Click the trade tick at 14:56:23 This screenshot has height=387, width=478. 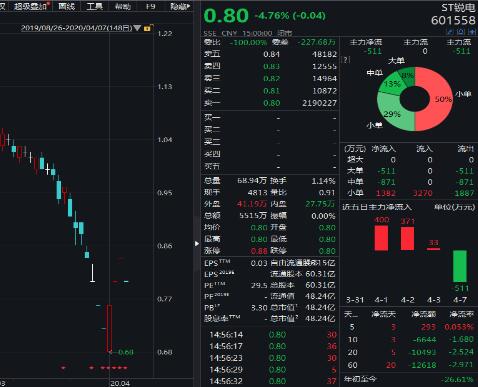pyautogui.click(x=273, y=358)
